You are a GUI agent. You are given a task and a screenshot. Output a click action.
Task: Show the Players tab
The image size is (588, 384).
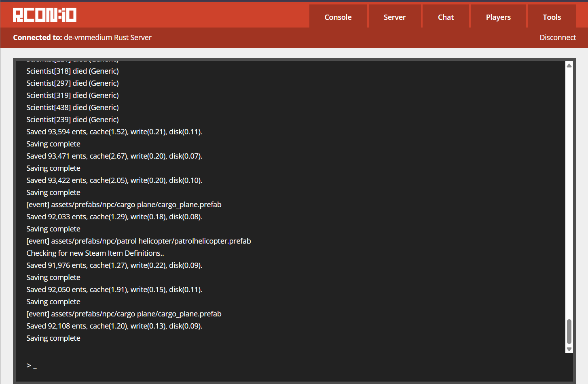coord(498,17)
